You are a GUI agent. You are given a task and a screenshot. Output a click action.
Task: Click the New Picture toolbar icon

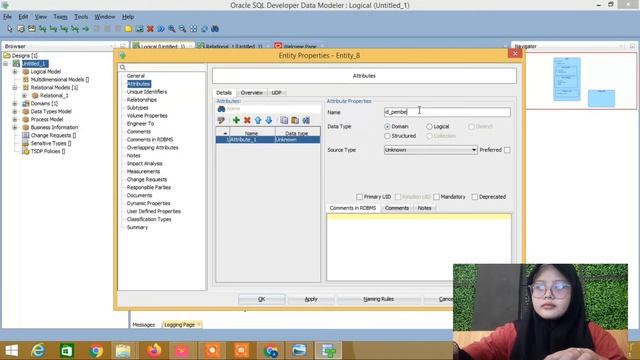(140, 29)
